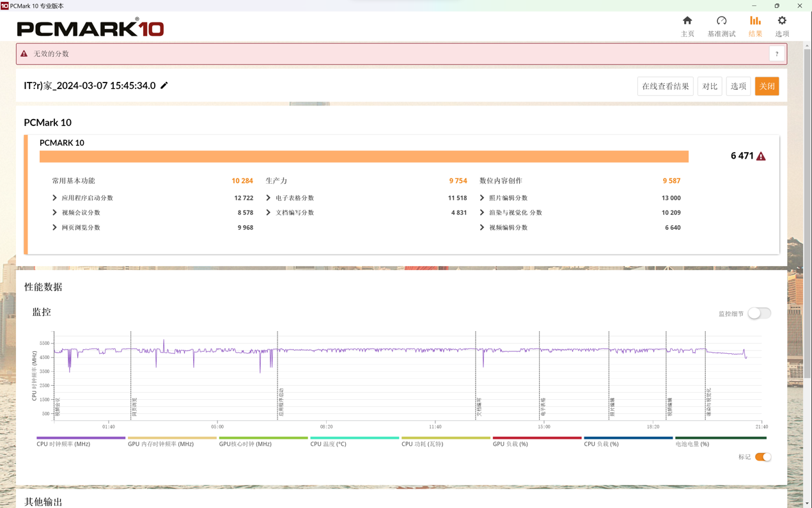Image resolution: width=812 pixels, height=508 pixels.
Task: Click the vertical scrollbar on the right edge
Action: pyautogui.click(x=807, y=192)
